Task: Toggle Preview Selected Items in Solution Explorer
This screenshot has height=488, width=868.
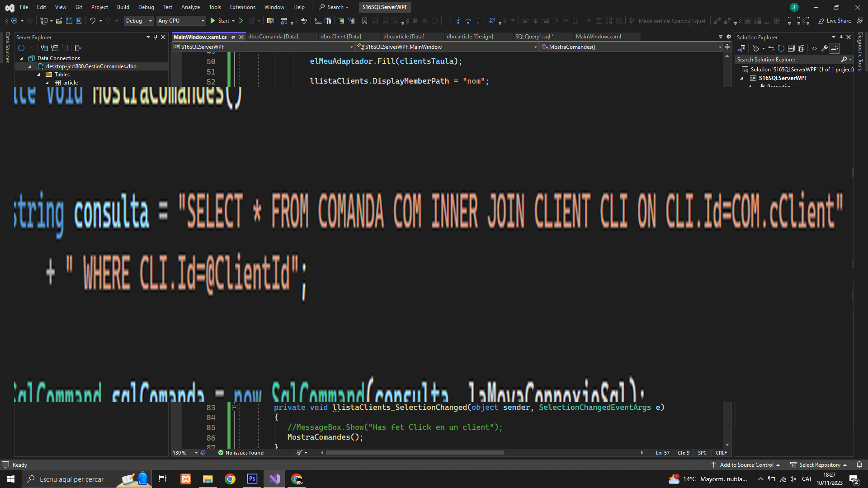Action: coord(835,48)
